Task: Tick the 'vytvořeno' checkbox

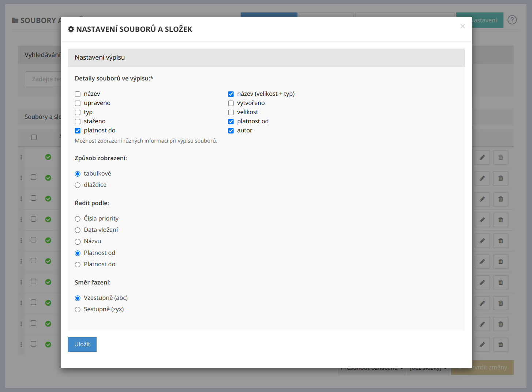Action: point(231,103)
